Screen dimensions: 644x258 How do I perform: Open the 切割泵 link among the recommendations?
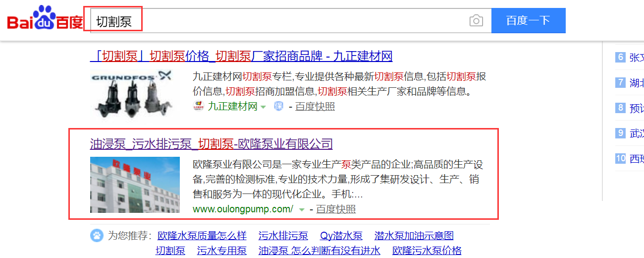[x=170, y=250]
